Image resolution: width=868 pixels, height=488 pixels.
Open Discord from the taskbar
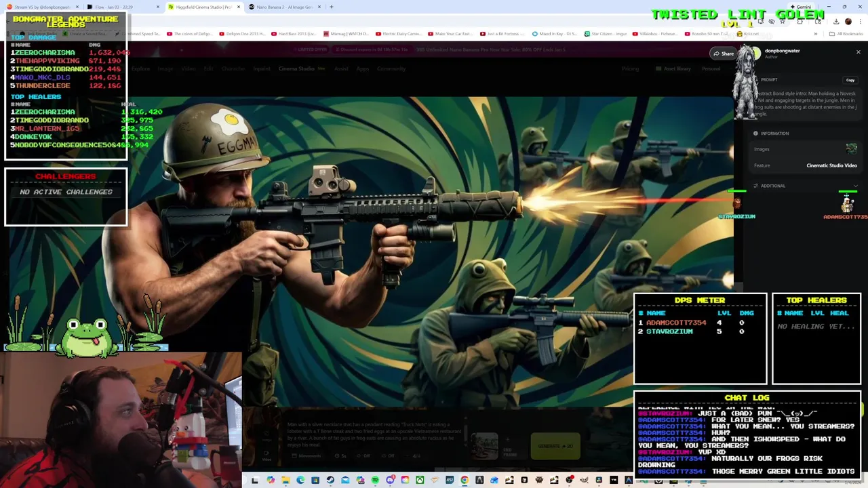[x=390, y=481]
